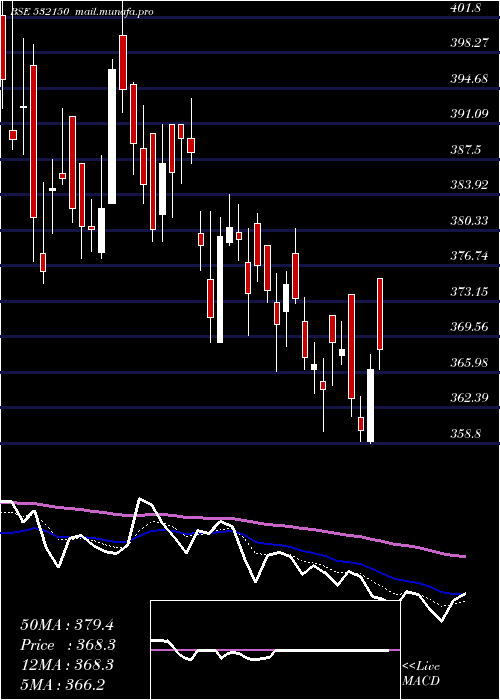Click the <<Live MACD label

(421, 674)
